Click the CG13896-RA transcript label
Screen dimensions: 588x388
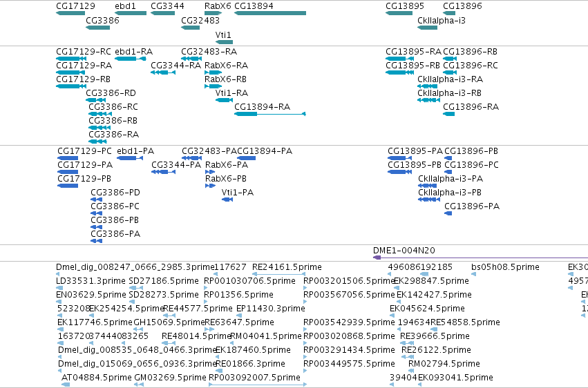click(x=471, y=107)
